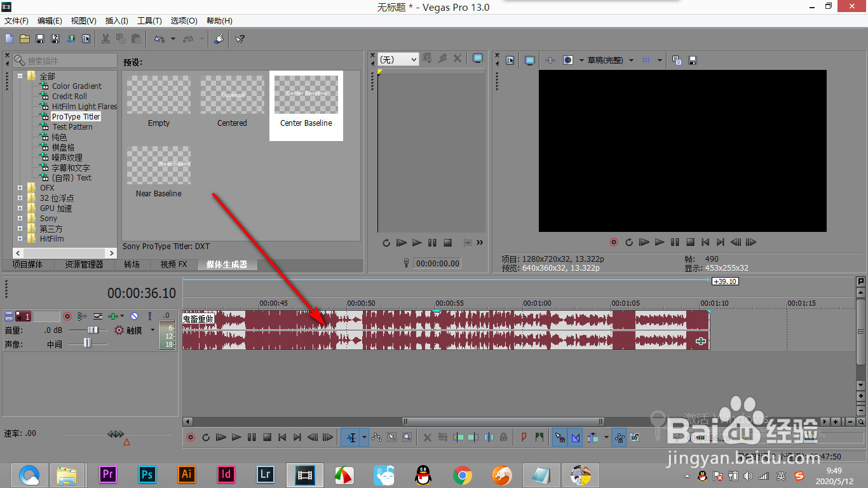
Task: Copy preview snapshot to clipboard icon
Action: pyautogui.click(x=677, y=60)
